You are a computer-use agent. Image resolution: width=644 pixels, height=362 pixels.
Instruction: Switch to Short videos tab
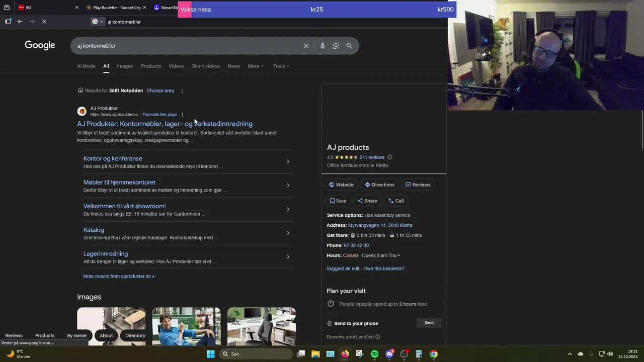[206, 66]
